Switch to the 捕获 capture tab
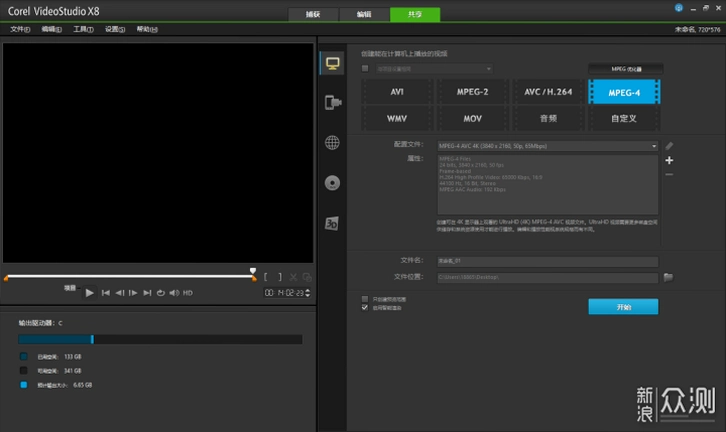This screenshot has height=432, width=726. (313, 14)
